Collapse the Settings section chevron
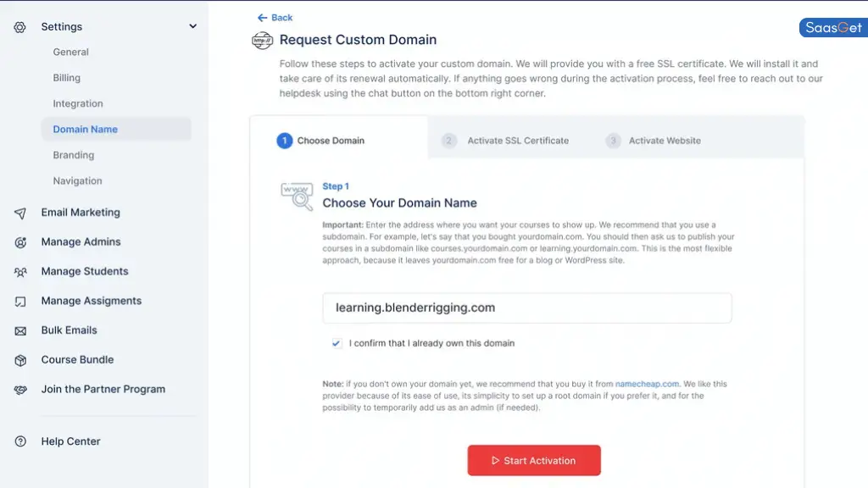868x488 pixels. click(x=192, y=26)
